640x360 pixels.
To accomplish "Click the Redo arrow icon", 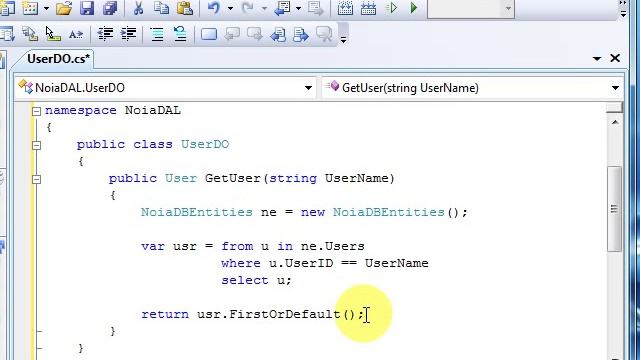I will [x=248, y=8].
